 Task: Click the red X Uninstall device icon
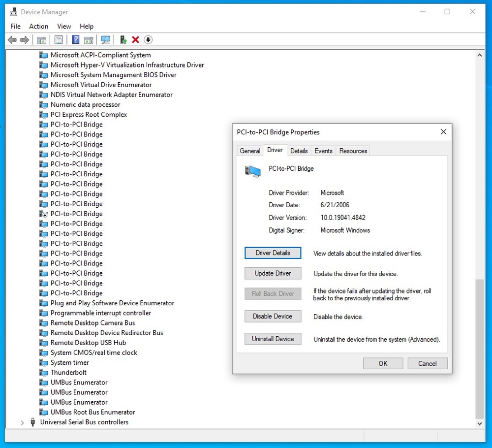pyautogui.click(x=135, y=40)
